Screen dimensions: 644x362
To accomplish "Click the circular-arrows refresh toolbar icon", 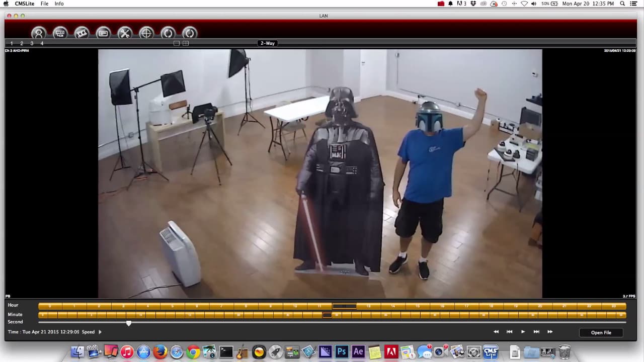I will tap(168, 33).
